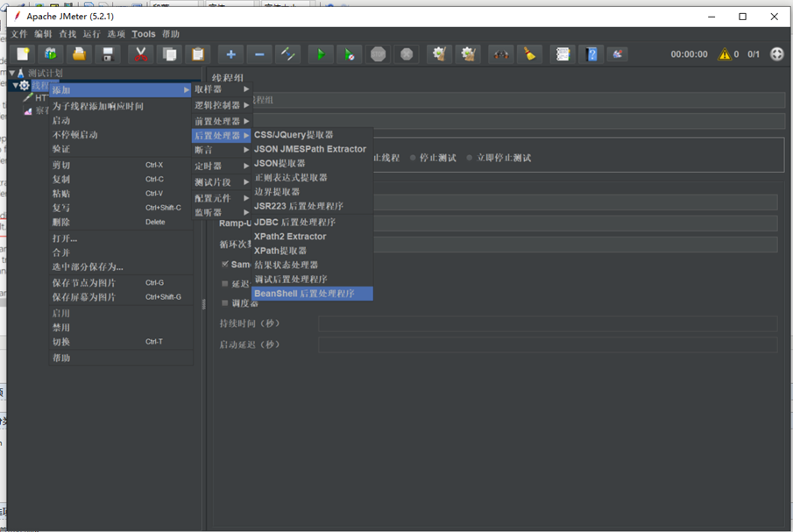Choose XPath2 Extractor

(312, 236)
